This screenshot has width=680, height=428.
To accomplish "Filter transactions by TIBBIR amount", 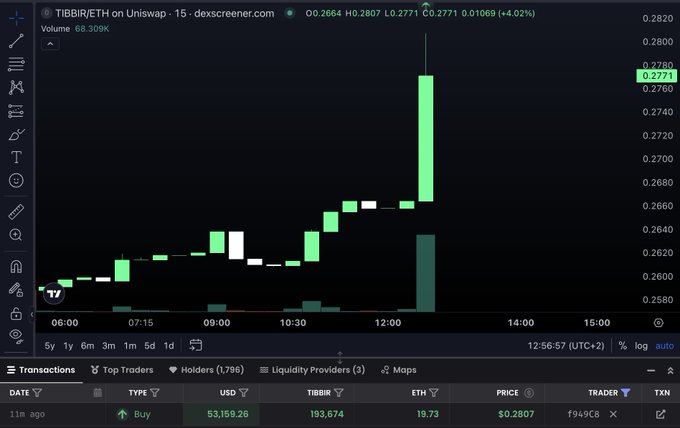I will (x=339, y=393).
